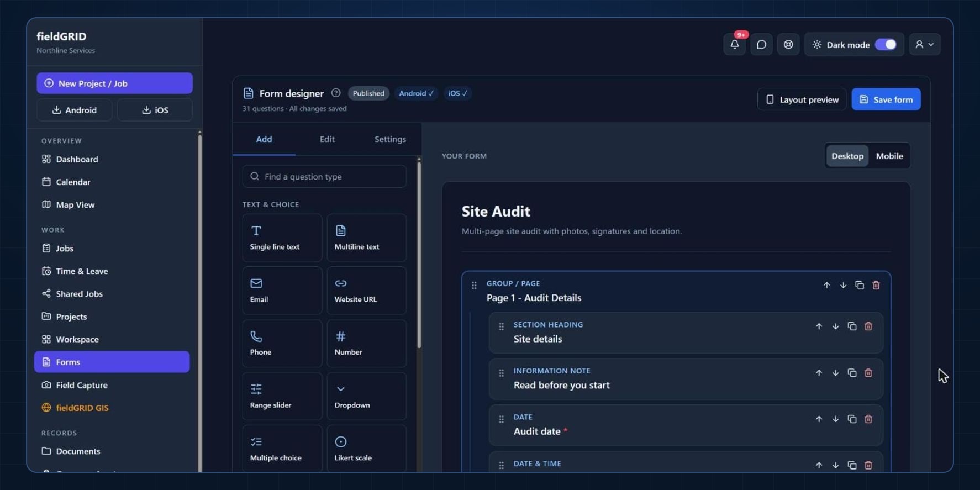This screenshot has height=490, width=980.
Task: Click the question types panel scrollbar
Action: click(x=419, y=254)
